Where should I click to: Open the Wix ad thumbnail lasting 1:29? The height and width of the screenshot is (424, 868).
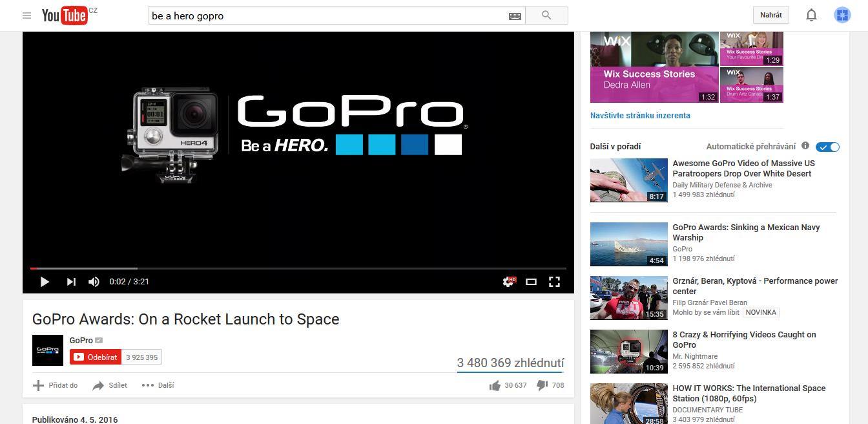point(752,48)
